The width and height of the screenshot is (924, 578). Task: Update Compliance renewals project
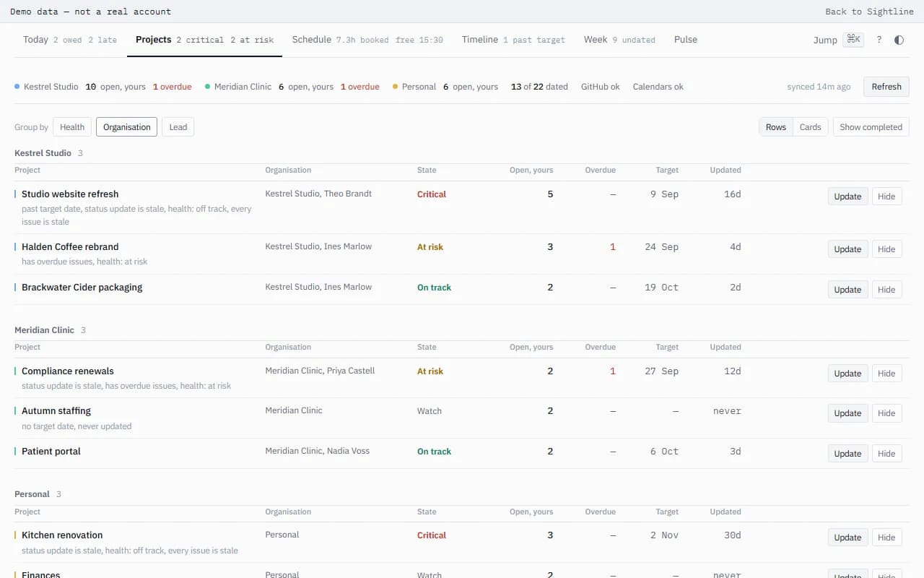coord(847,374)
